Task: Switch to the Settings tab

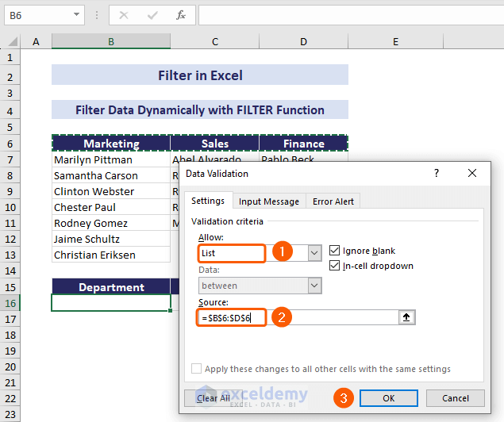Action: [x=208, y=201]
